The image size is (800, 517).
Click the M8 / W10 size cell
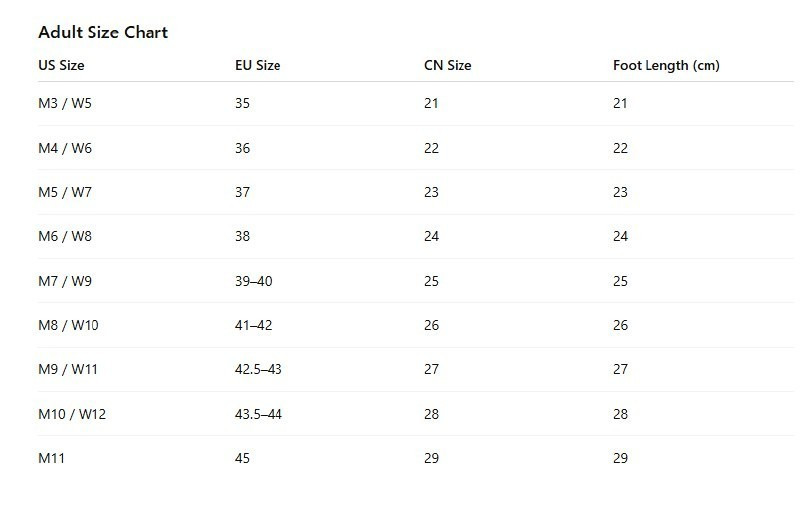coord(68,325)
